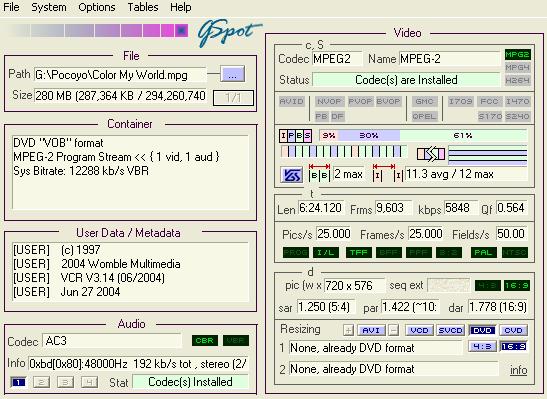Click the MPG4 codec indicator
The image size is (547, 399).
pos(518,67)
